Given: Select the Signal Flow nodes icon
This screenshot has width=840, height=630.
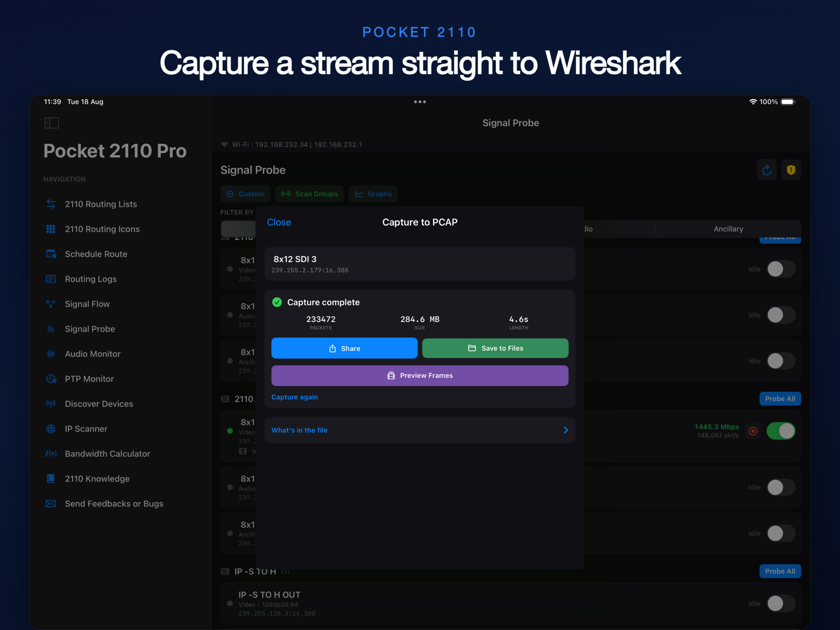Looking at the screenshot, I should [x=51, y=304].
